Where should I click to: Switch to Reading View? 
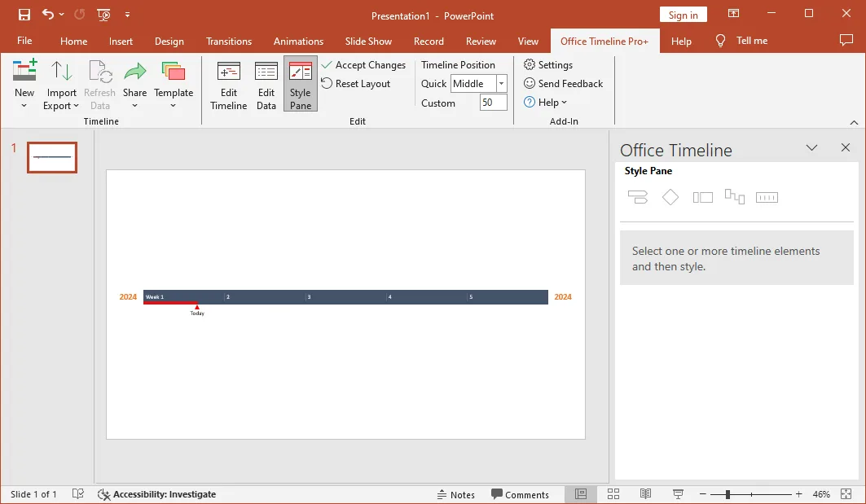645,494
